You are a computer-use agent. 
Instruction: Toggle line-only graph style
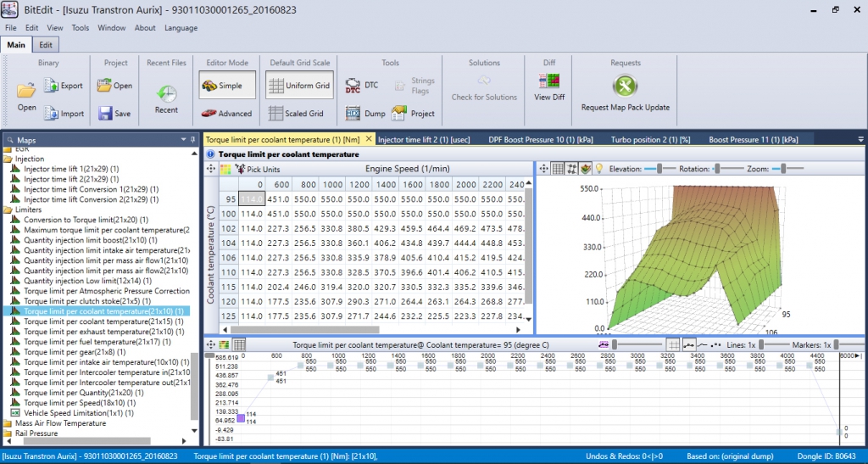(703, 345)
